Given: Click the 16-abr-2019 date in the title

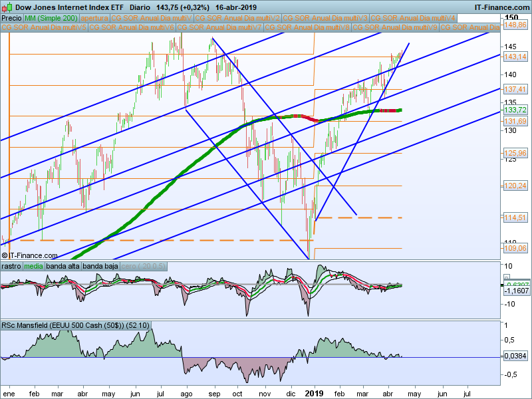Looking at the screenshot, I should click(x=236, y=7).
